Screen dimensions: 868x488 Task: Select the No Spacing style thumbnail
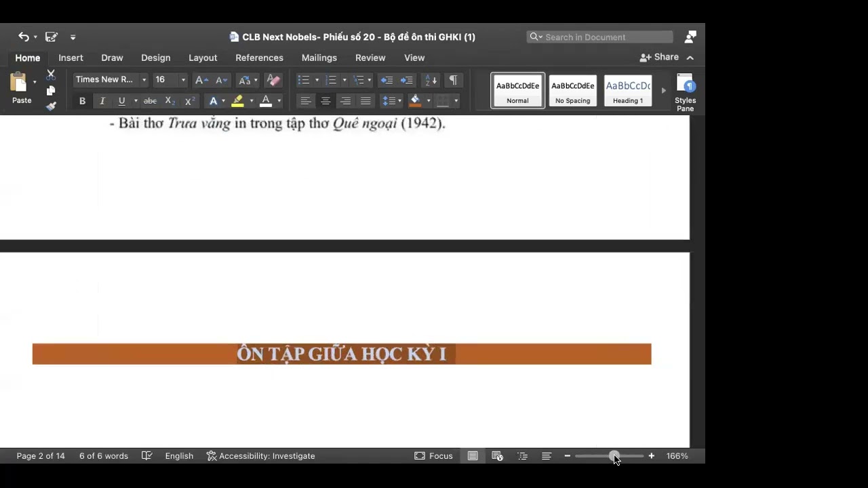click(573, 90)
